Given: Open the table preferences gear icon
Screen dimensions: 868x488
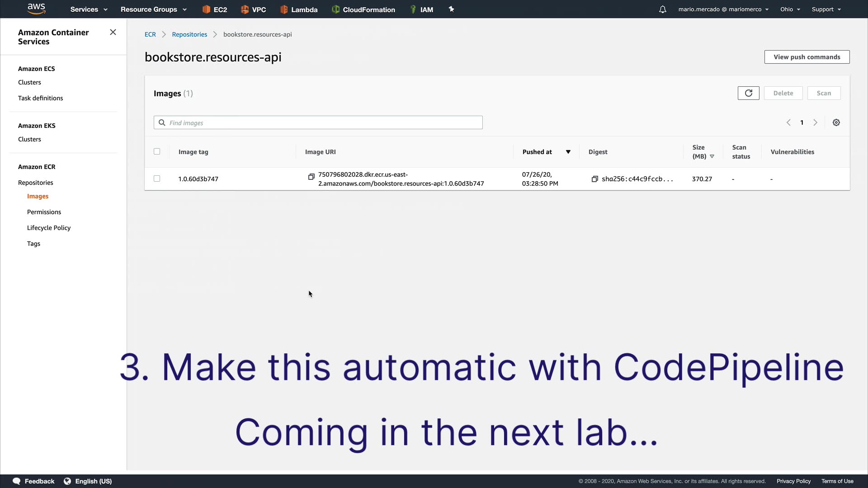Looking at the screenshot, I should coord(836,122).
